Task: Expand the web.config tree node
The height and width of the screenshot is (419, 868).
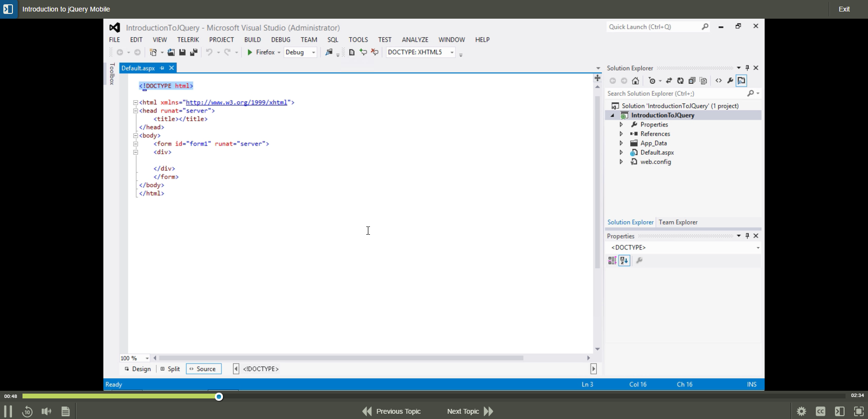Action: [x=621, y=162]
